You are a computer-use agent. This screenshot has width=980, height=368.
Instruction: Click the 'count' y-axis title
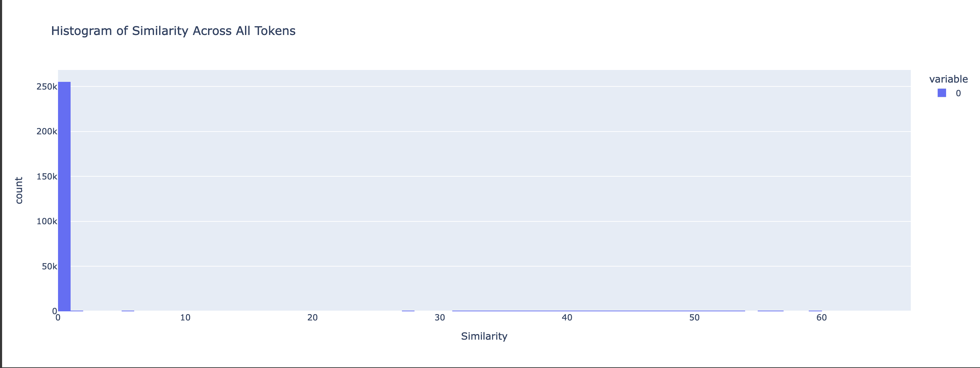pos(19,190)
